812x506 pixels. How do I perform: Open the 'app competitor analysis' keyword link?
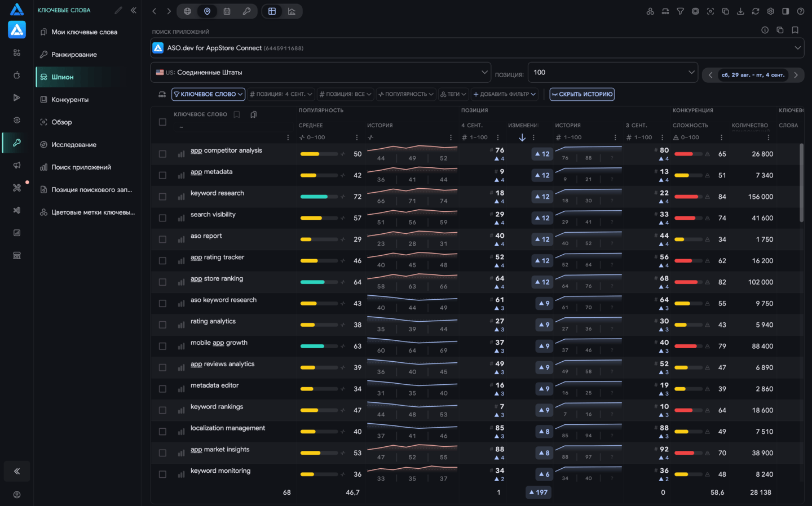pos(226,150)
